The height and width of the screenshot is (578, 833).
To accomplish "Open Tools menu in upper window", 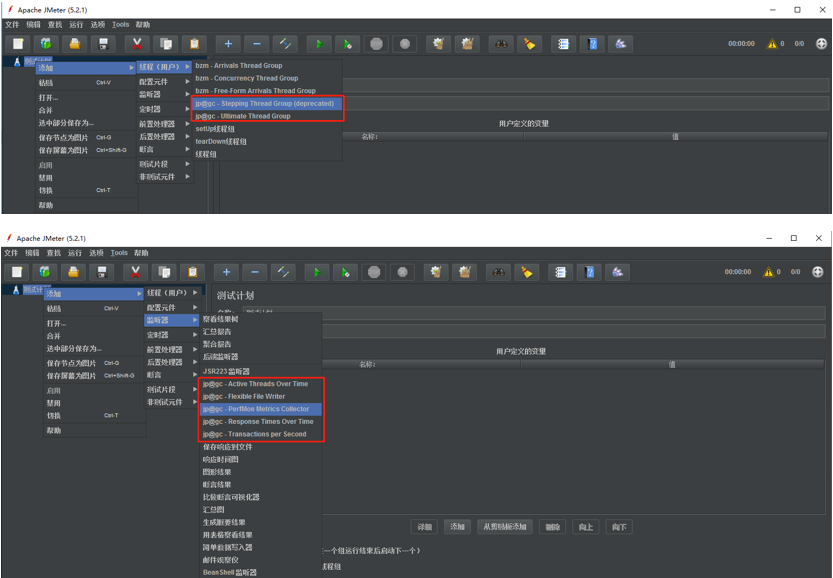I will point(120,24).
